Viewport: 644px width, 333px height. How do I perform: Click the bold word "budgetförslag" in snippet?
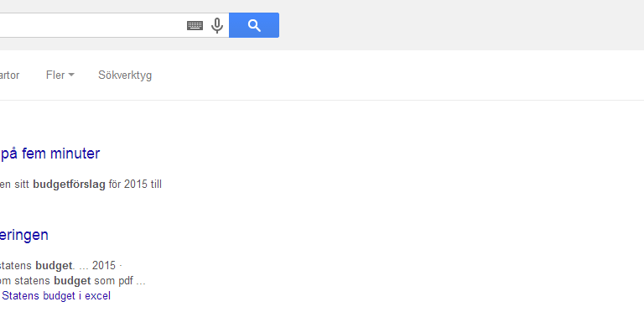coord(69,185)
